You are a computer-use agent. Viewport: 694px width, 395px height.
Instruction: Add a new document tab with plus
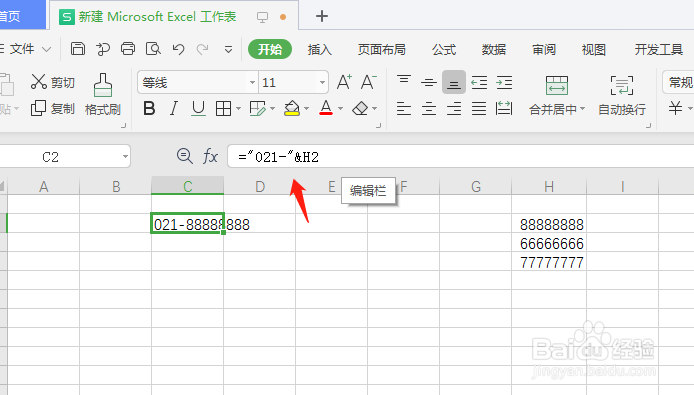click(322, 16)
